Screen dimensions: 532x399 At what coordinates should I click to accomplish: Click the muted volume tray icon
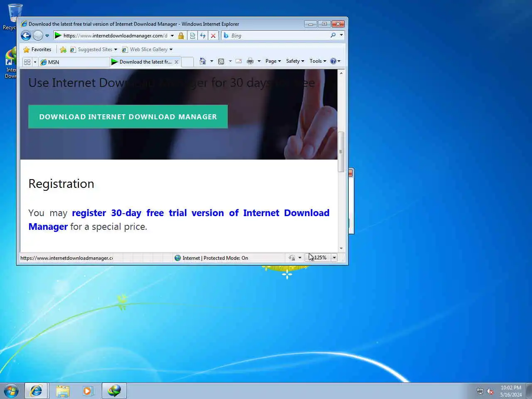pyautogui.click(x=490, y=391)
